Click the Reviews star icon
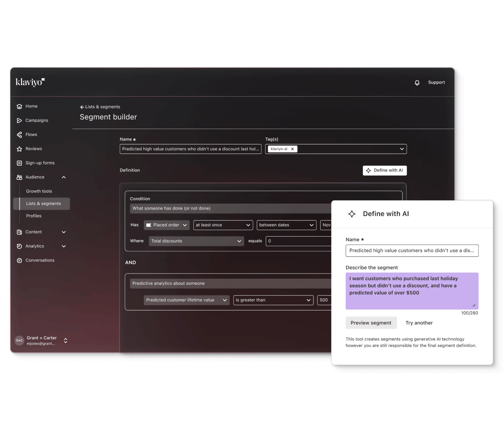 click(19, 149)
